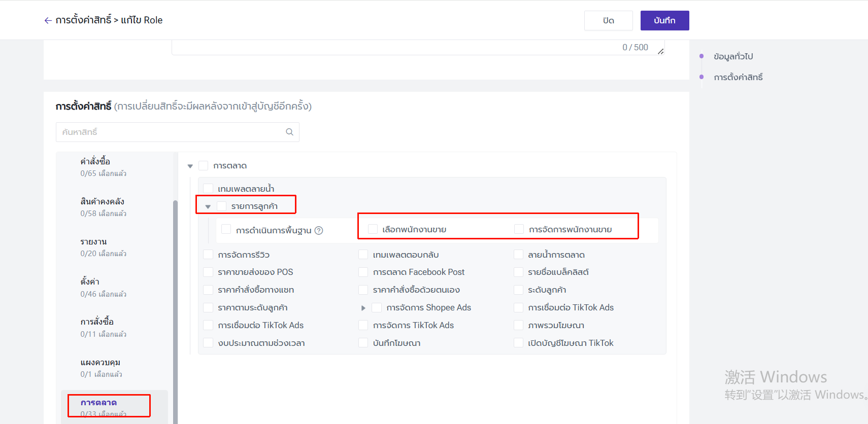The image size is (868, 424).
Task: Enable the เลือกพนักงานขาย checkbox
Action: 373,229
